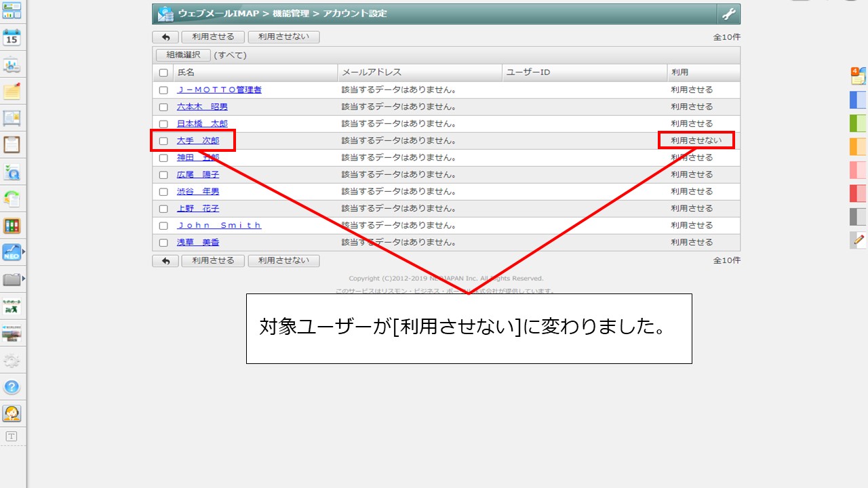Select the green sticky note color
The width and height of the screenshot is (868, 488).
coord(858,123)
